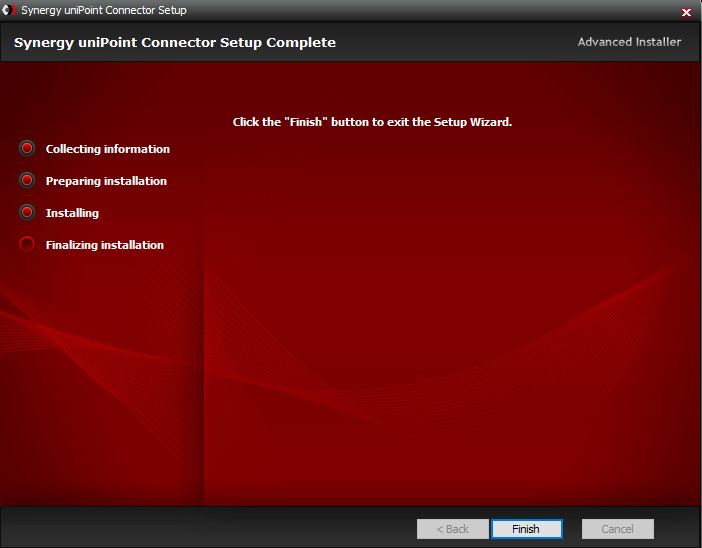Image resolution: width=702 pixels, height=548 pixels.
Task: Click the Installing step bullet
Action: pos(27,212)
